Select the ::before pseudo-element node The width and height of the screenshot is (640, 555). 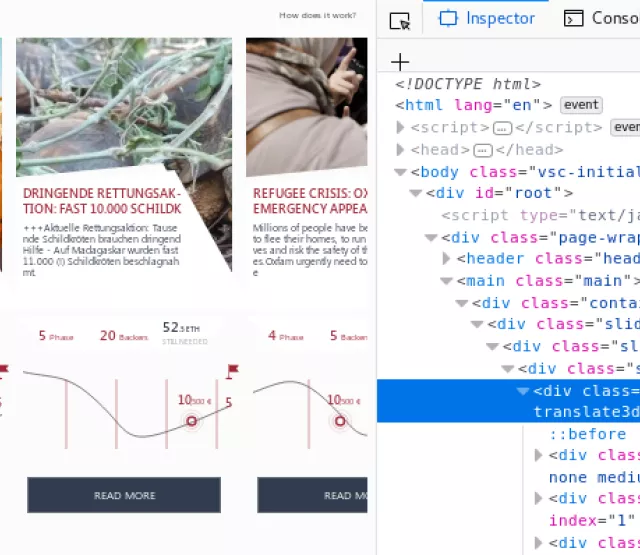587,434
